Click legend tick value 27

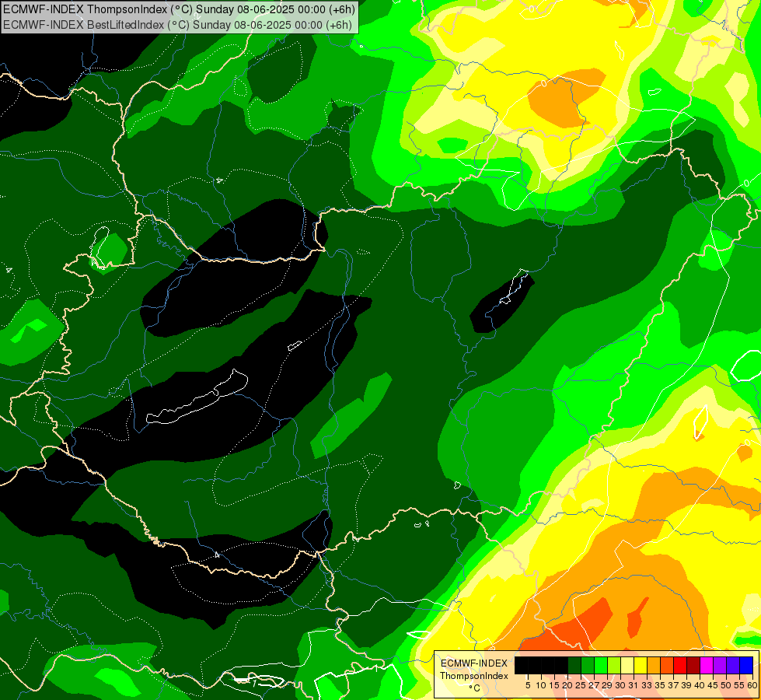(x=594, y=685)
